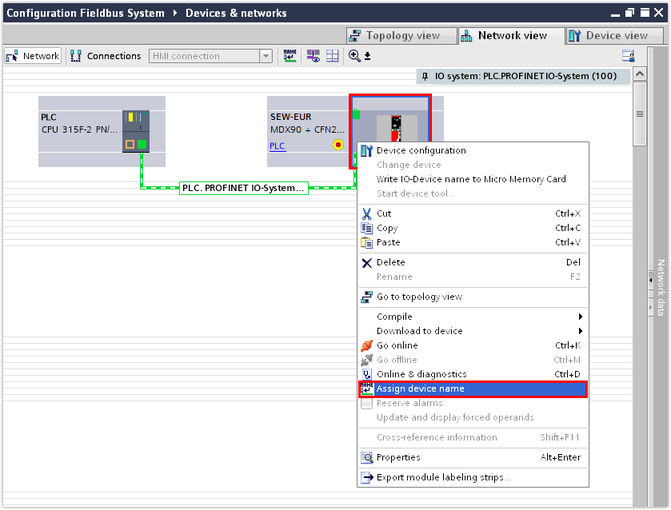Click the Copy icon in context menu
The height and width of the screenshot is (510, 671).
[367, 228]
